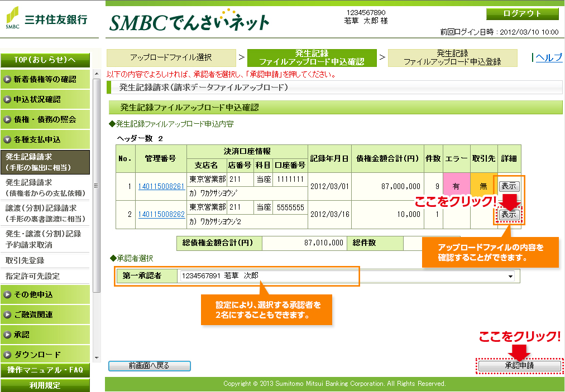Click 前画面へ戻る button
Viewport: 565px width, 392px height.
pyautogui.click(x=150, y=366)
